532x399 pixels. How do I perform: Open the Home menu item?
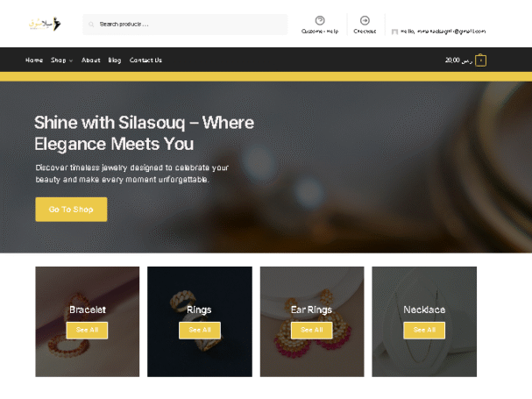(x=34, y=61)
